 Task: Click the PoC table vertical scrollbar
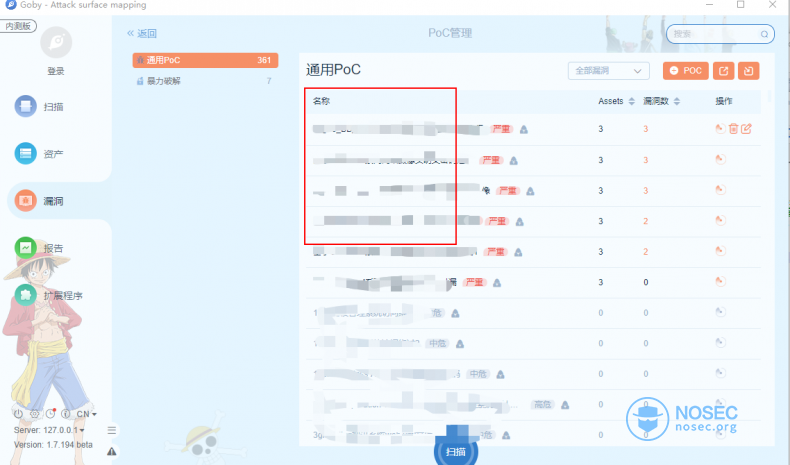pyautogui.click(x=769, y=96)
